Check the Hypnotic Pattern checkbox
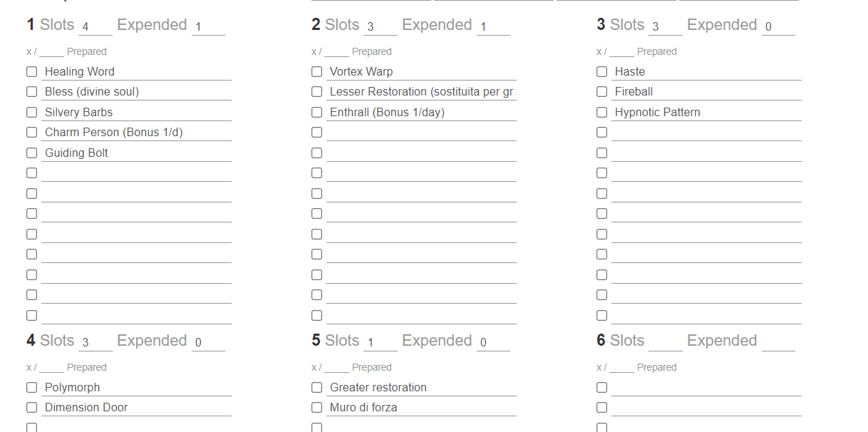 pyautogui.click(x=601, y=112)
